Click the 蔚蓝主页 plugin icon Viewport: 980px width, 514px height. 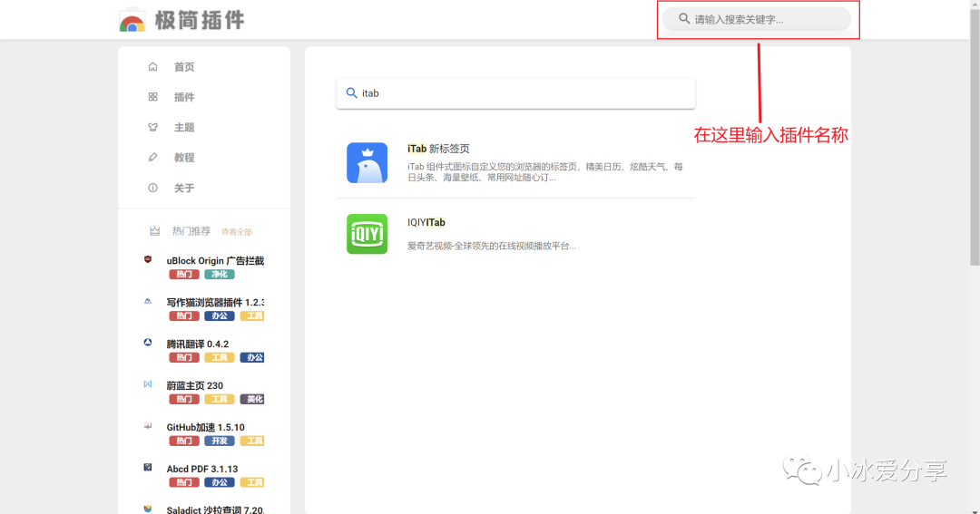click(148, 384)
